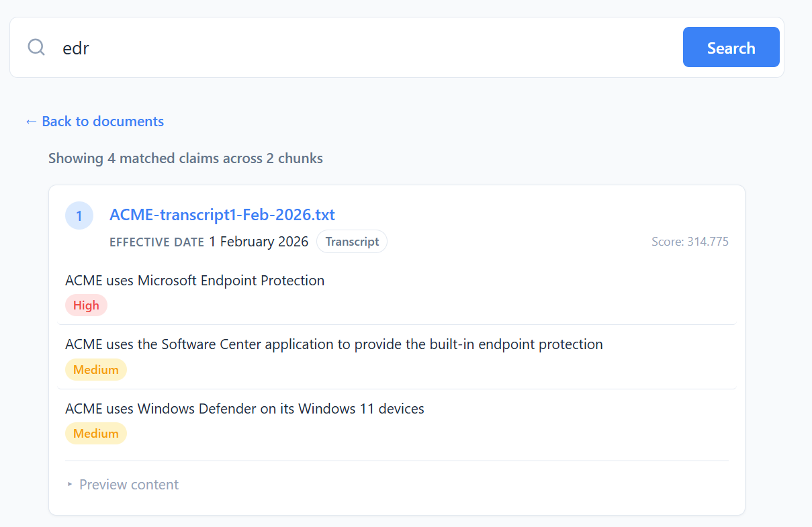Viewport: 812px width, 527px height.
Task: Click Medium badge under Windows Defender claim
Action: [95, 434]
